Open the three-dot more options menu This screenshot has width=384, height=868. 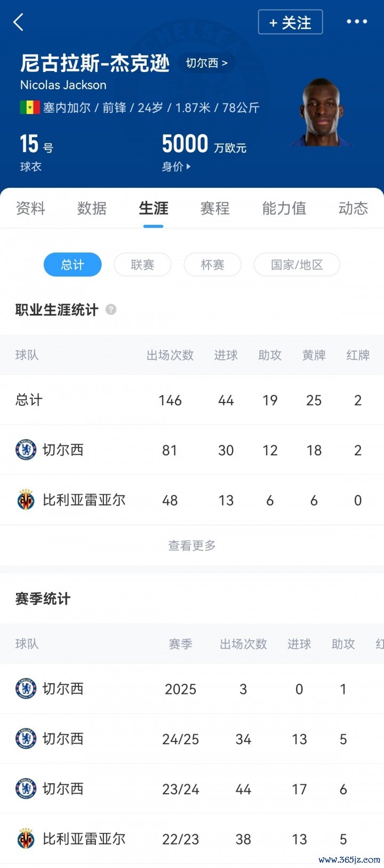click(x=357, y=22)
